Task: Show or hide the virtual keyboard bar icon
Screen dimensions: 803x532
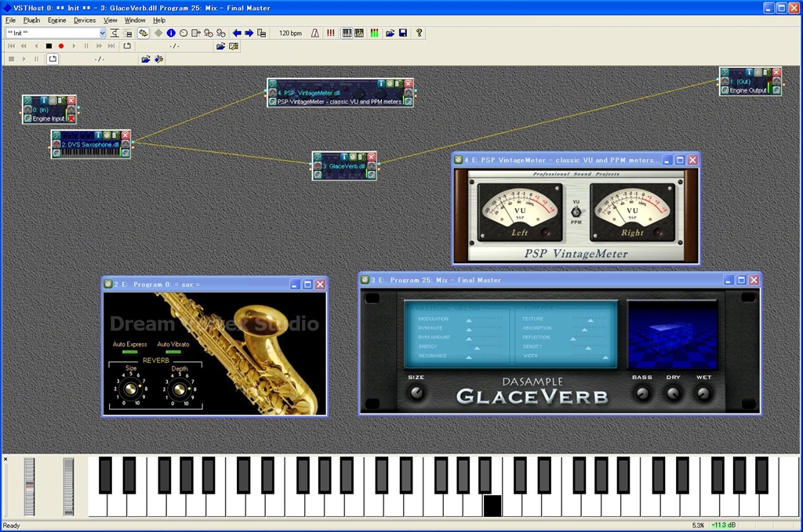Action: click(x=347, y=33)
